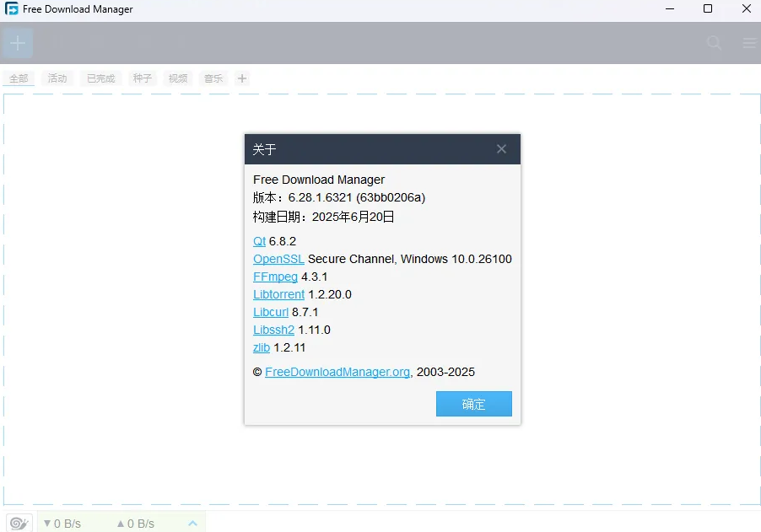Viewport: 761px width, 532px height.
Task: Open the 视频 tab
Action: point(177,78)
